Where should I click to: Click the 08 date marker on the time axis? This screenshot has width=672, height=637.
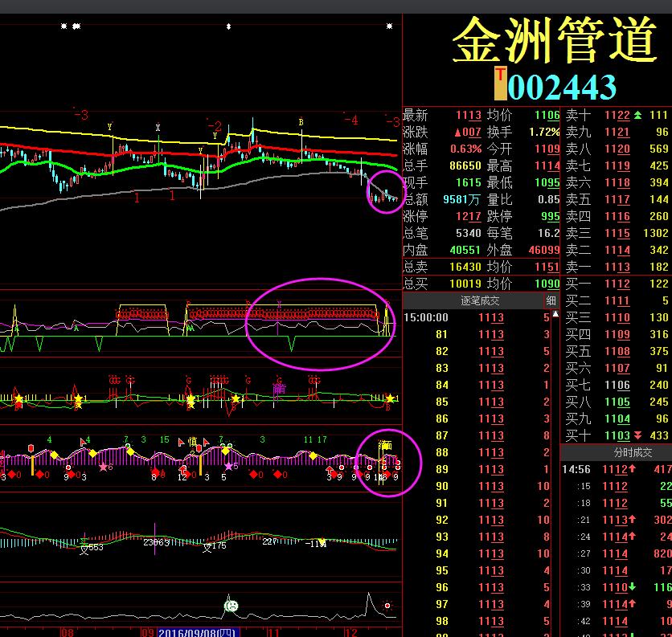tap(67, 633)
